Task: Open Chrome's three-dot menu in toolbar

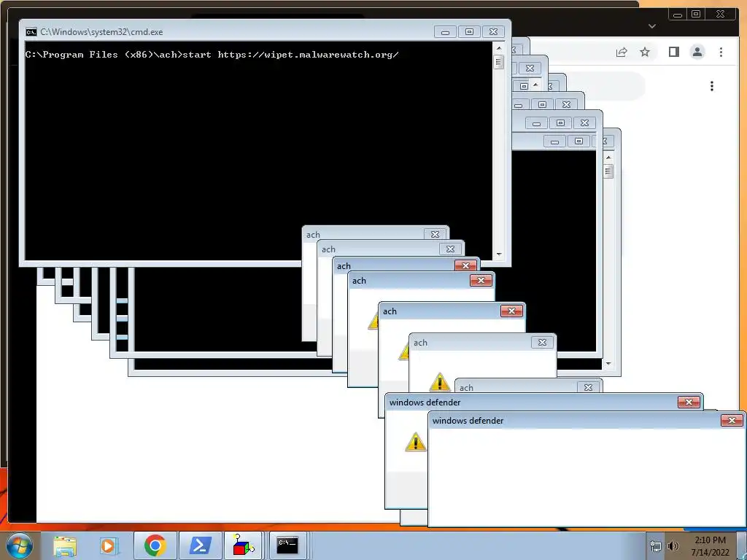Action: tap(721, 52)
